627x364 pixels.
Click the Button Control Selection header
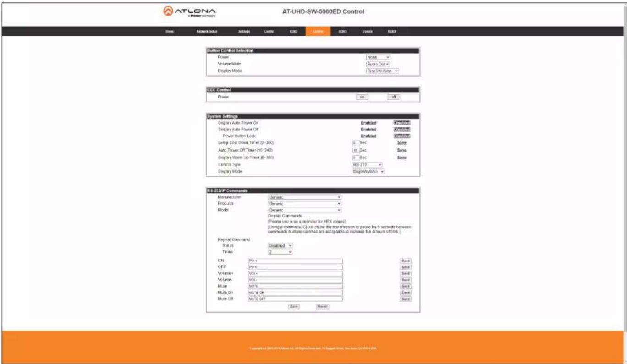tap(313, 50)
